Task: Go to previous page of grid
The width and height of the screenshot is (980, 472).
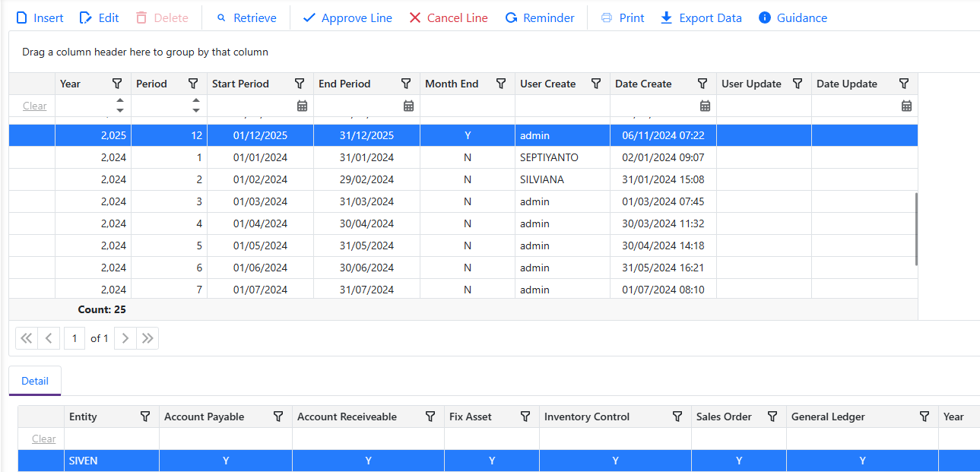Action: 49,338
